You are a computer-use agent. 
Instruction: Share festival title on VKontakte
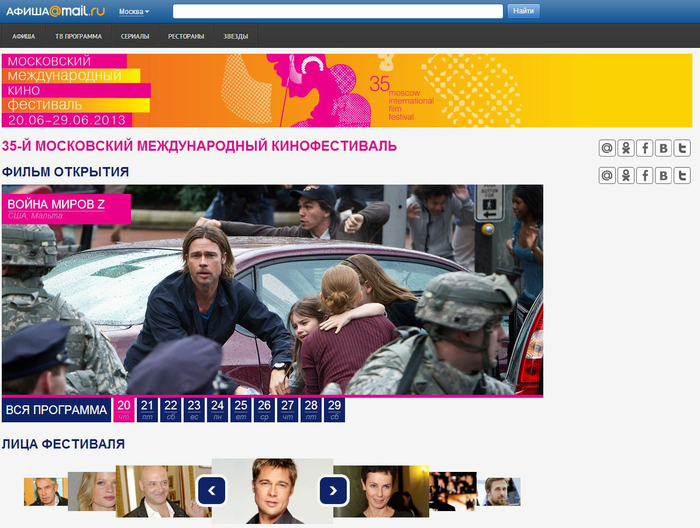(663, 148)
